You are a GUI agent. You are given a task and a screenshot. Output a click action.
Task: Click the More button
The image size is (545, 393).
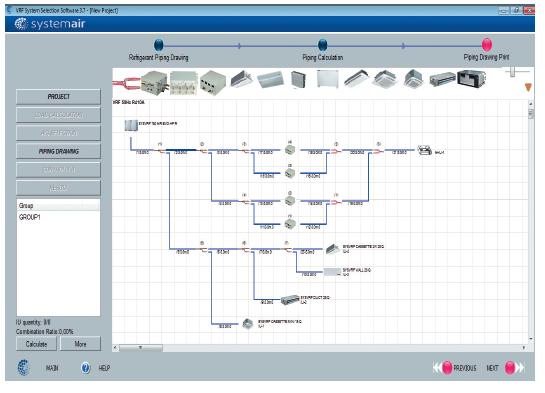point(80,344)
